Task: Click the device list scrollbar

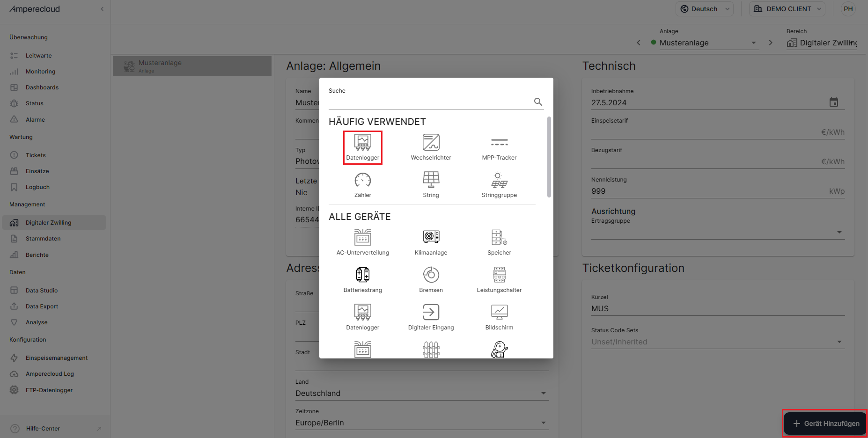Action: click(549, 157)
